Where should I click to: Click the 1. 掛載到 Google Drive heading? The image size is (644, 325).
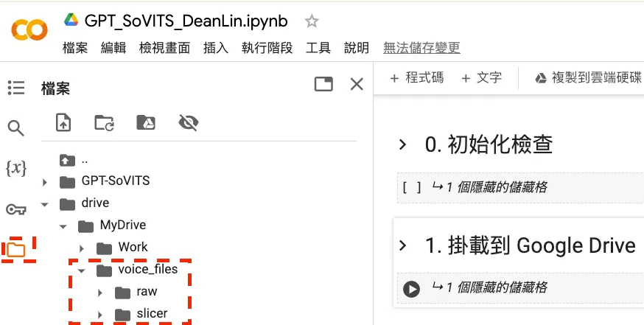click(531, 245)
